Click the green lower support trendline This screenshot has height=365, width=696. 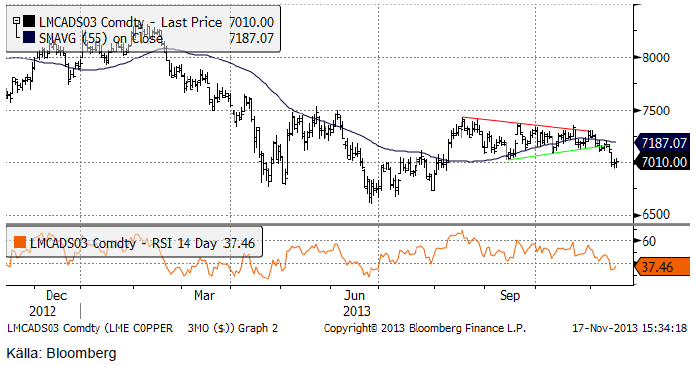click(x=558, y=152)
